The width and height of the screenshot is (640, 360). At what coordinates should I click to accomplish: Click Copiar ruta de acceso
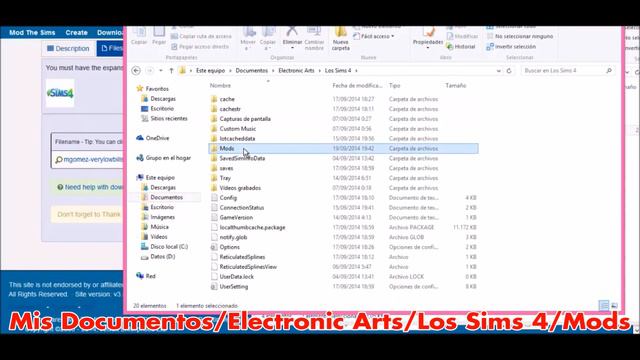pos(201,36)
